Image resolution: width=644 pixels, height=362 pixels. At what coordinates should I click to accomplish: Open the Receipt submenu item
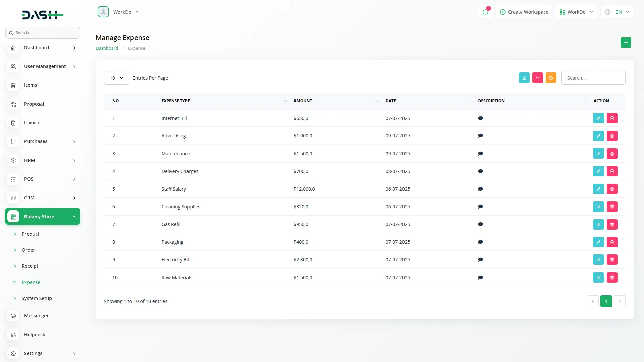point(30,266)
